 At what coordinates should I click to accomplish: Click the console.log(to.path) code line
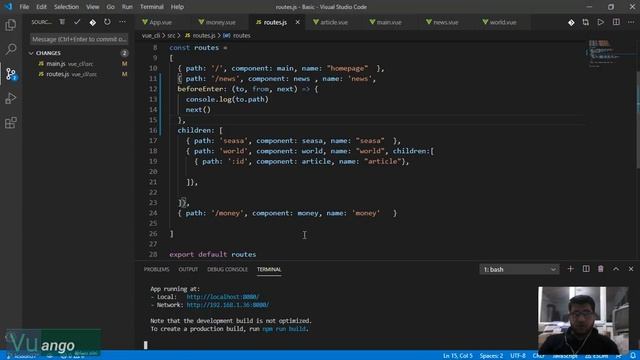227,99
